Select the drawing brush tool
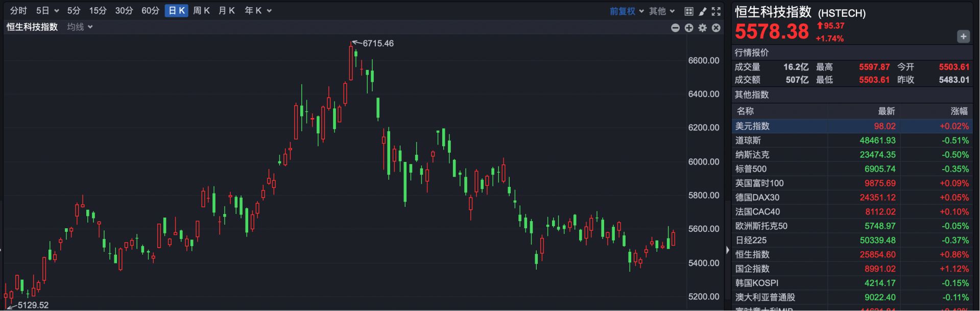980x311 pixels. click(702, 11)
